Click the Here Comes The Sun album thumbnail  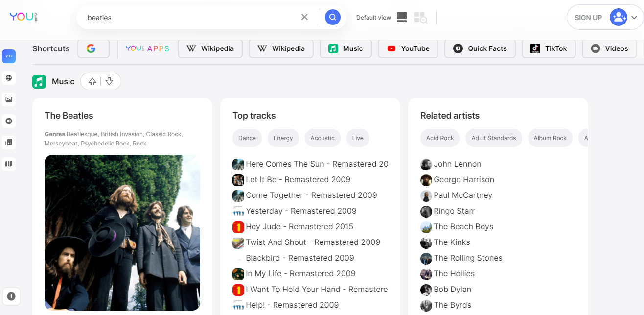tap(238, 165)
